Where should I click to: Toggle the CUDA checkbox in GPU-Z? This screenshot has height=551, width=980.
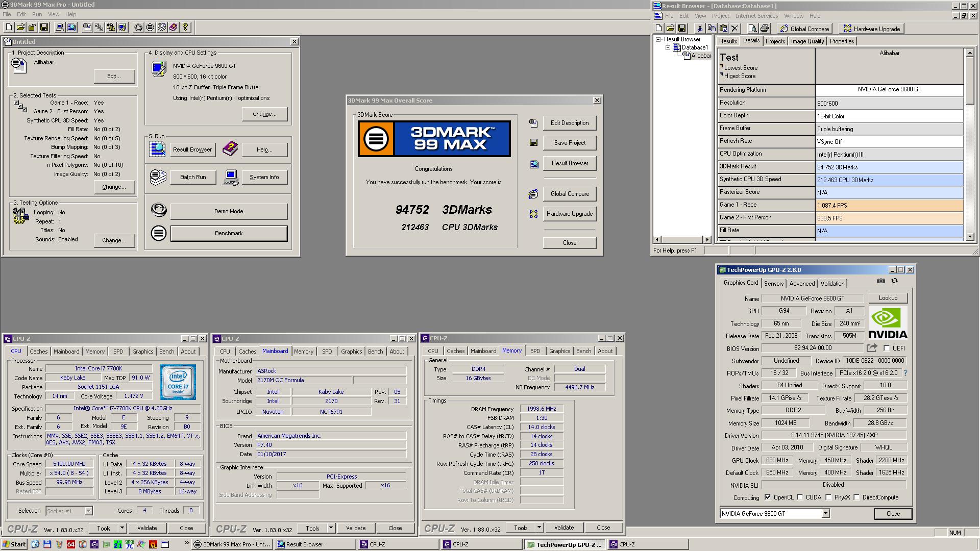(800, 497)
